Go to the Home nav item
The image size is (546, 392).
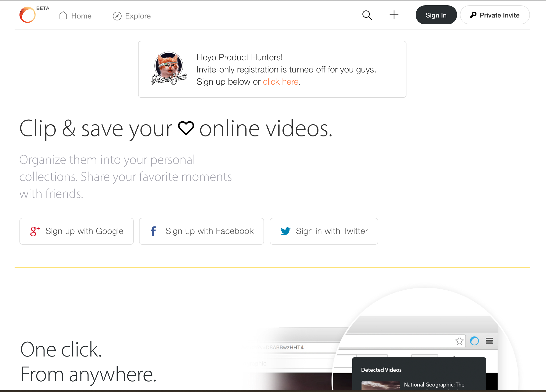click(x=76, y=16)
